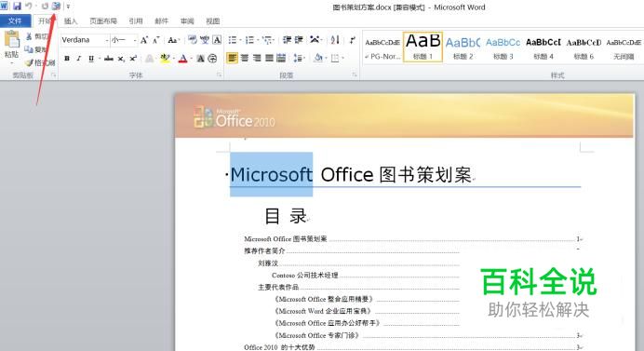This screenshot has width=644, height=351.
Task: Toggle Bold formatting
Action: pos(67,59)
